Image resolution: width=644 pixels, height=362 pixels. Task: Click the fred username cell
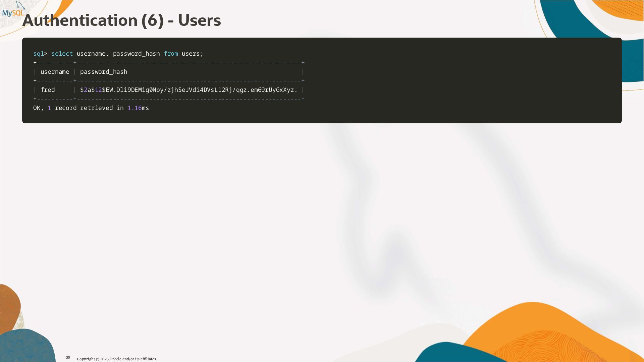click(x=48, y=90)
